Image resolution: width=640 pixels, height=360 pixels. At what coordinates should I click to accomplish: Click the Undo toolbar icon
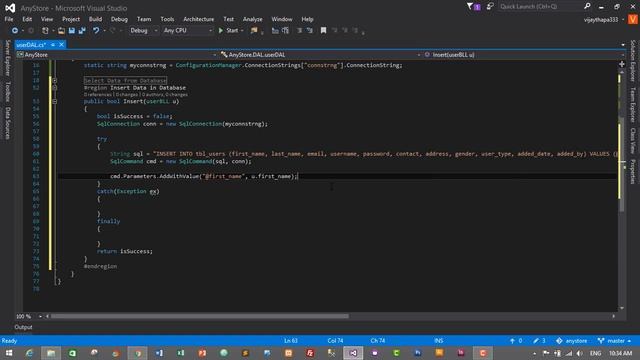(x=96, y=31)
